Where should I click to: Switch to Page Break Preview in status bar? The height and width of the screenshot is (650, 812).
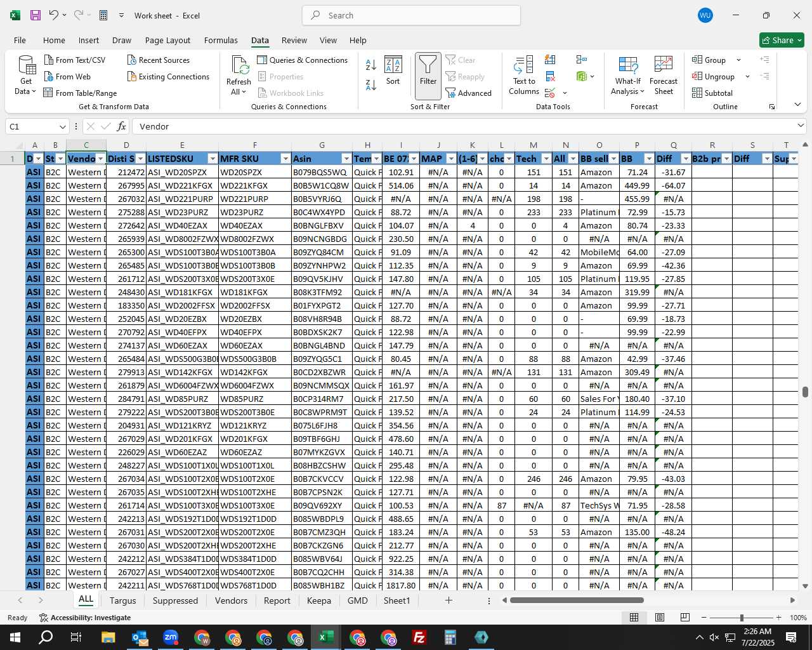pos(685,618)
